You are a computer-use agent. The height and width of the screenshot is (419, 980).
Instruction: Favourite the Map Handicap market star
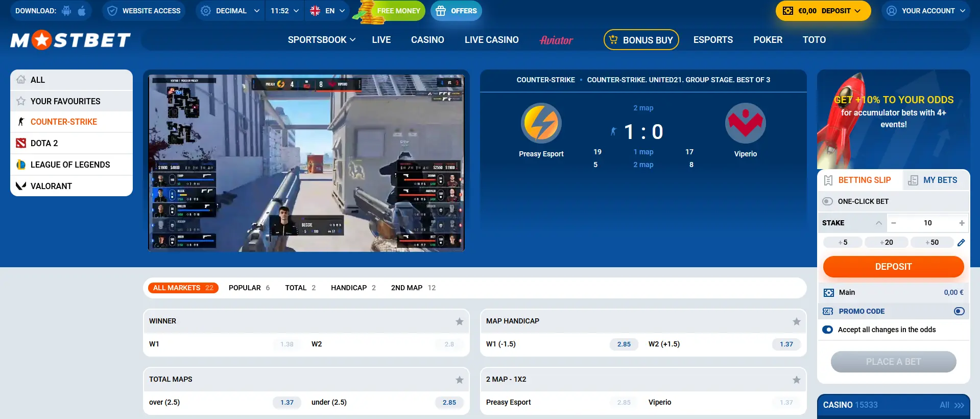pyautogui.click(x=796, y=321)
